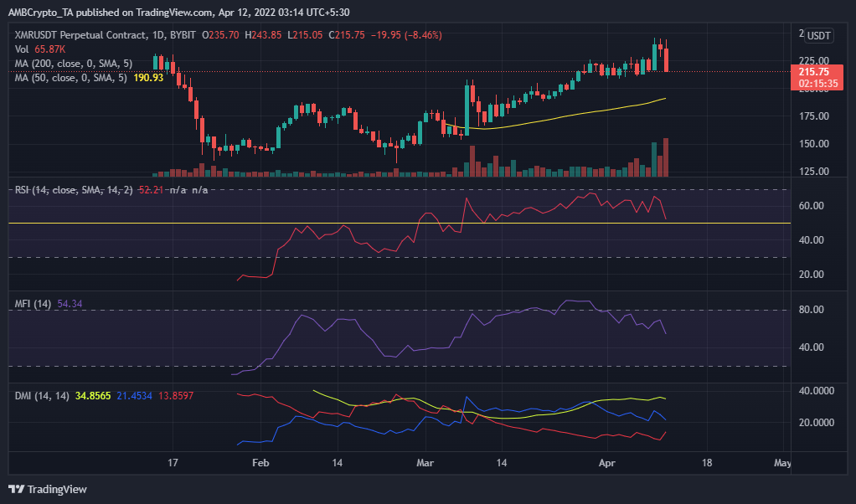The height and width of the screenshot is (504, 856).
Task: Open the AMBCrypto_TA publisher link
Action: [x=42, y=12]
